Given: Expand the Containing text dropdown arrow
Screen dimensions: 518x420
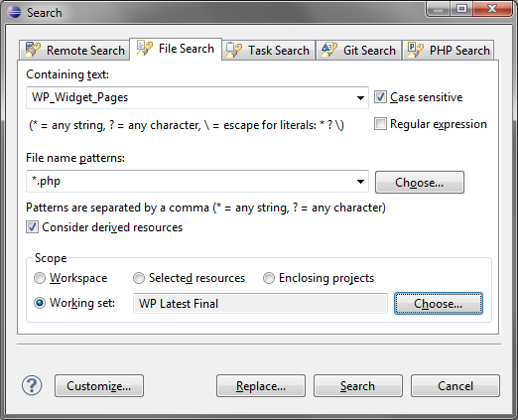Looking at the screenshot, I should coord(360,98).
